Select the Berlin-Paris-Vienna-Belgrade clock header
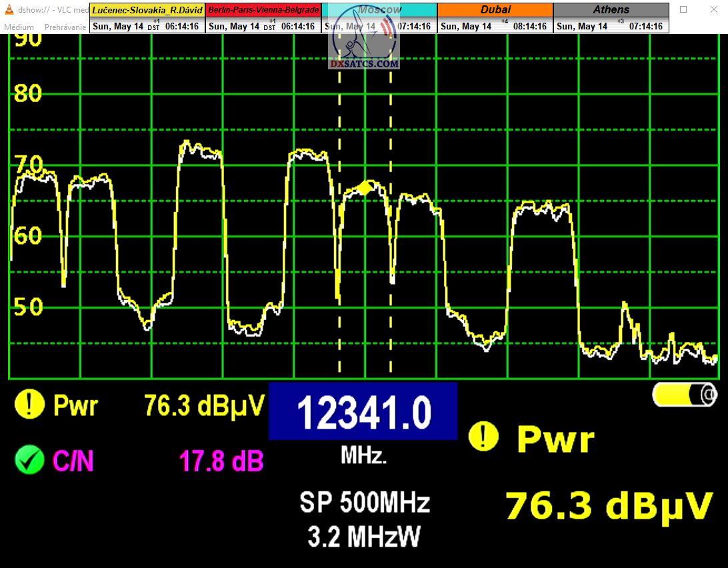728x568 pixels. click(x=263, y=10)
